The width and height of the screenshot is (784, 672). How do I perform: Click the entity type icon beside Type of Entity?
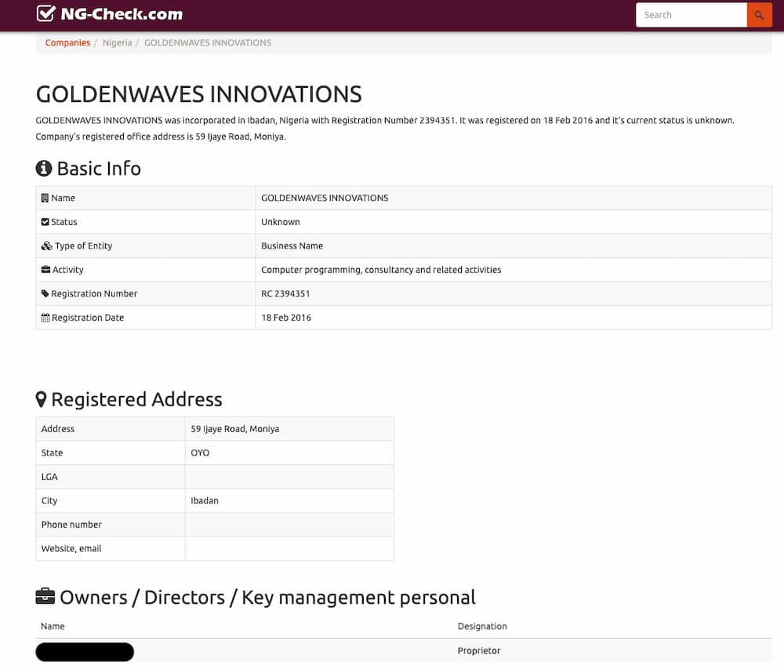click(x=45, y=245)
